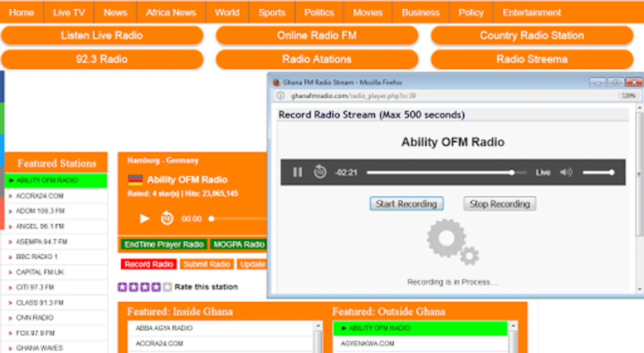Viewport: 644px width, 353px height.
Task: Rate the station five stars
Action: [167, 287]
